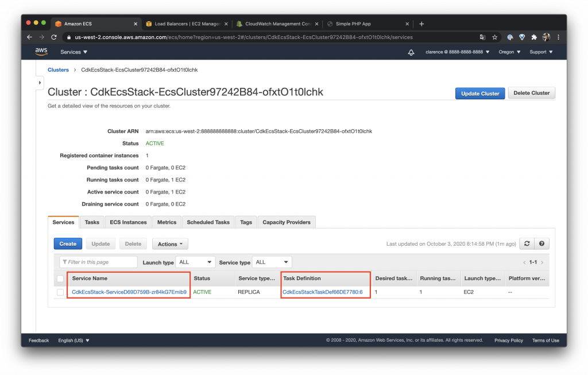Expand the left navigation side panel arrow

click(x=40, y=83)
